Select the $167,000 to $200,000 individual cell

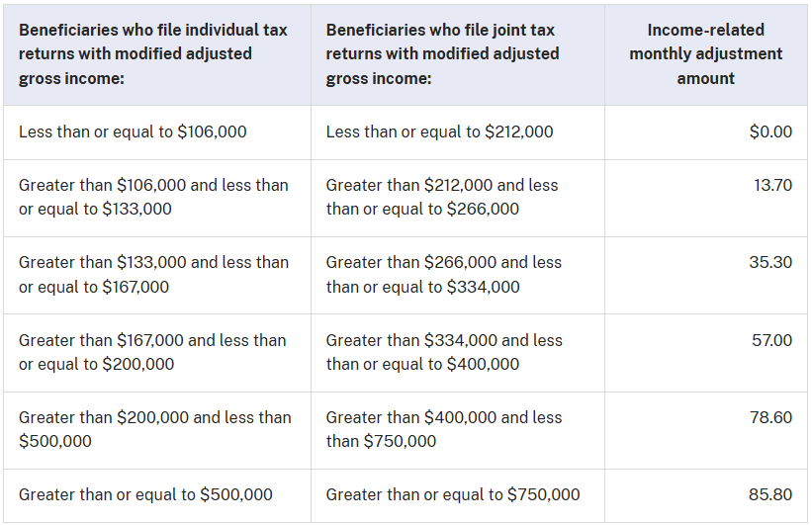pos(152,352)
